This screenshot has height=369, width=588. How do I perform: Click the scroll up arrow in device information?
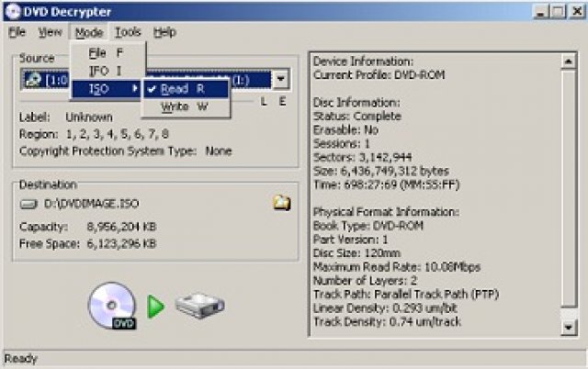coord(569,61)
